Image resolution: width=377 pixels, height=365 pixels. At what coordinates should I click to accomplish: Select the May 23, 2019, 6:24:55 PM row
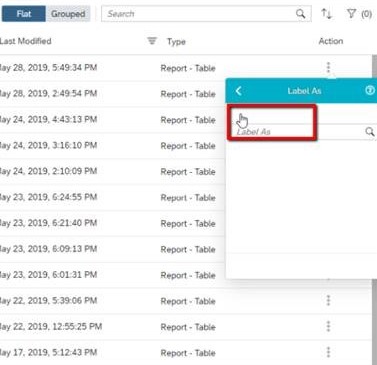(113, 197)
